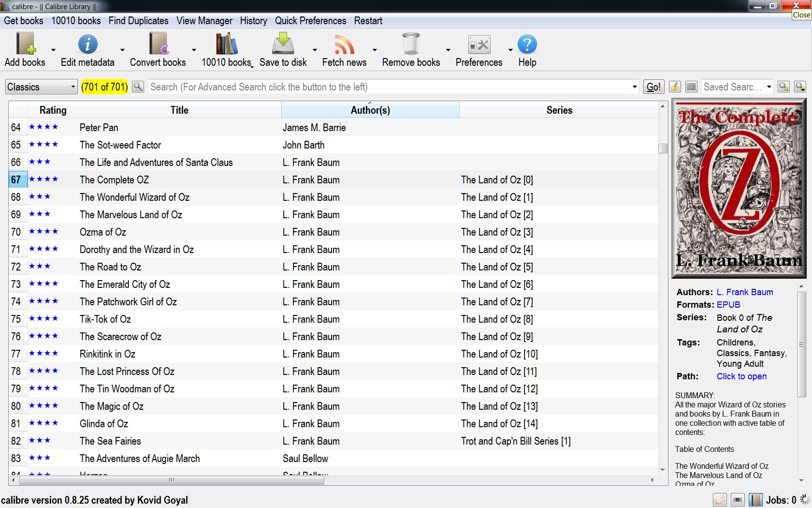The image size is (812, 508).
Task: Open the Advanced Search magnifier button
Action: [x=138, y=87]
